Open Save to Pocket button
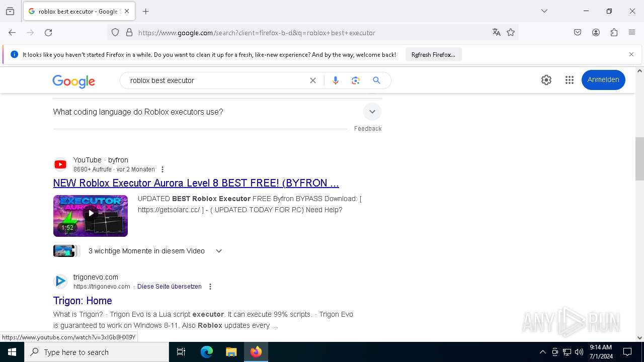Image resolution: width=644 pixels, height=362 pixels. [578, 33]
